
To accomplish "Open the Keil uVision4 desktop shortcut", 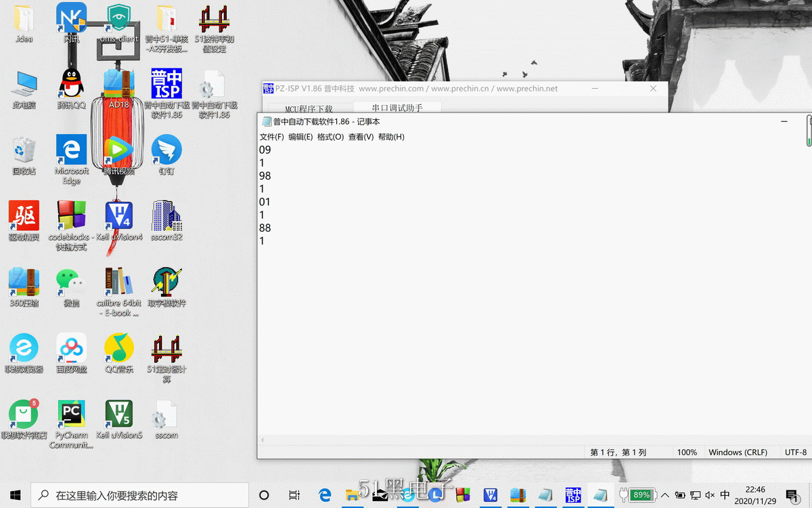I will point(119,216).
